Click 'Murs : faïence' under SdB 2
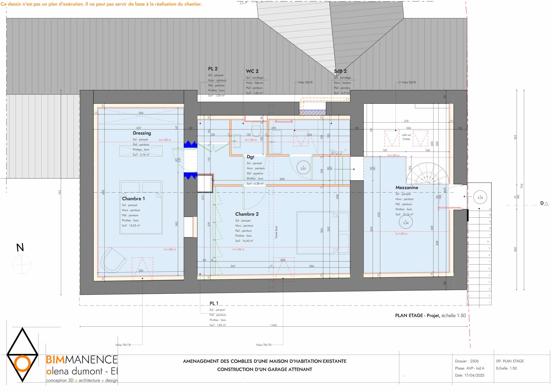 tap(342, 83)
